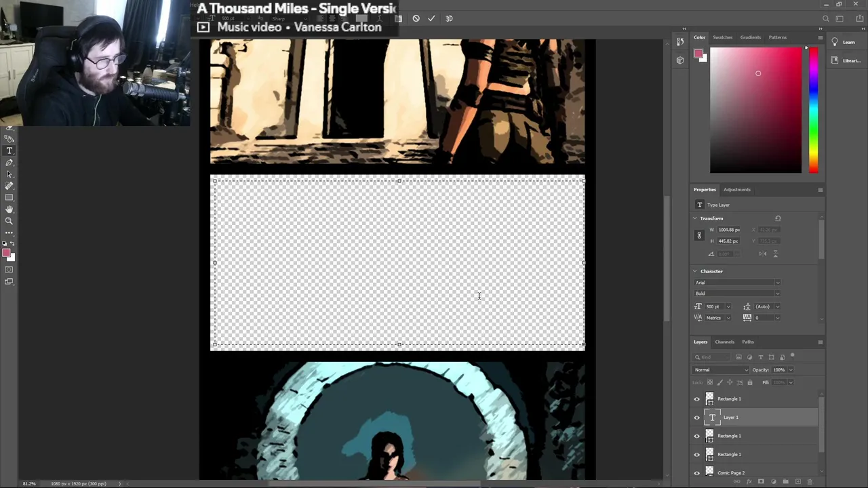Viewport: 868px width, 488px height.
Task: Swap foreground and background colors
Action: [x=13, y=243]
